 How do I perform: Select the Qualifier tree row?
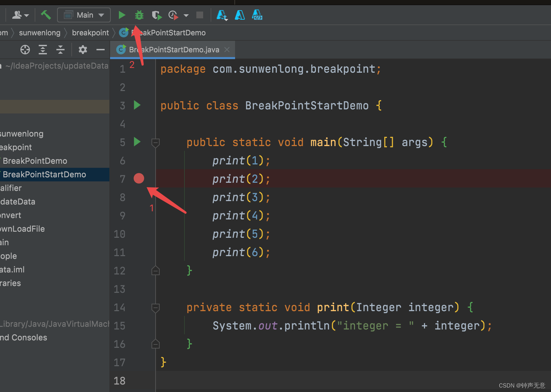click(x=55, y=188)
